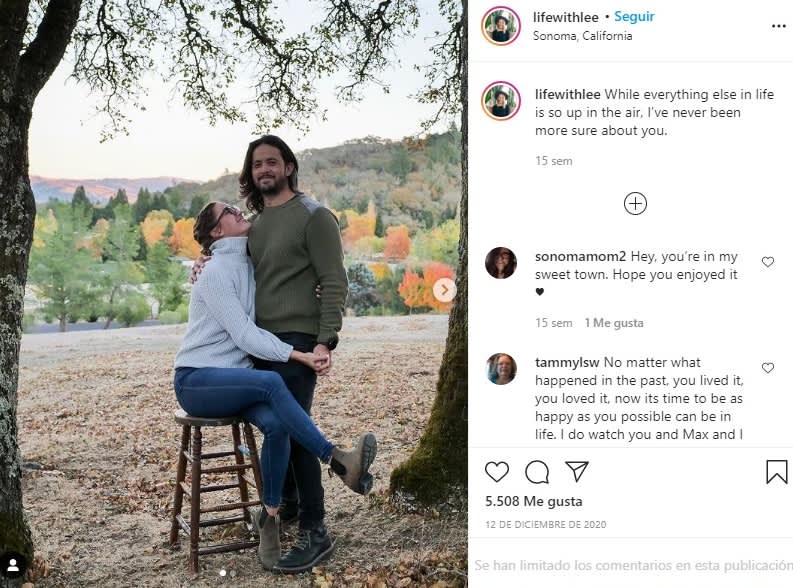Image resolution: width=793 pixels, height=588 pixels.
Task: Open the comment bubble icon
Action: pos(537,472)
